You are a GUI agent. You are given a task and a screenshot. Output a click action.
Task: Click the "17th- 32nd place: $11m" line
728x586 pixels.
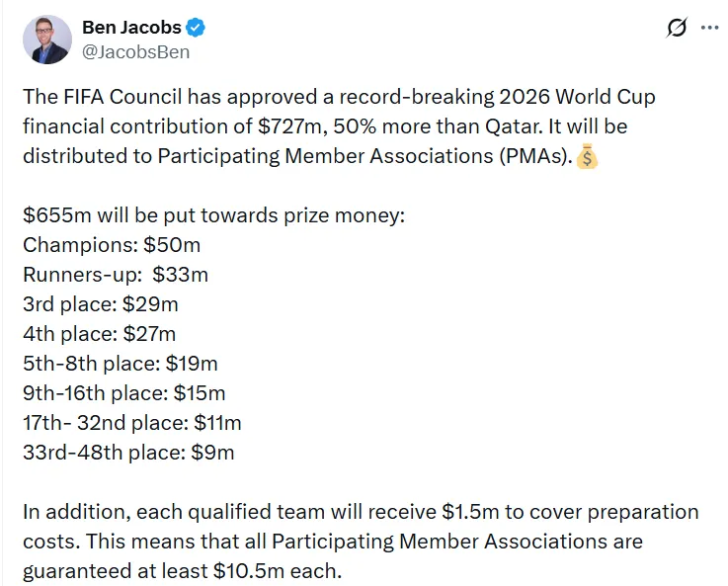pyautogui.click(x=132, y=423)
